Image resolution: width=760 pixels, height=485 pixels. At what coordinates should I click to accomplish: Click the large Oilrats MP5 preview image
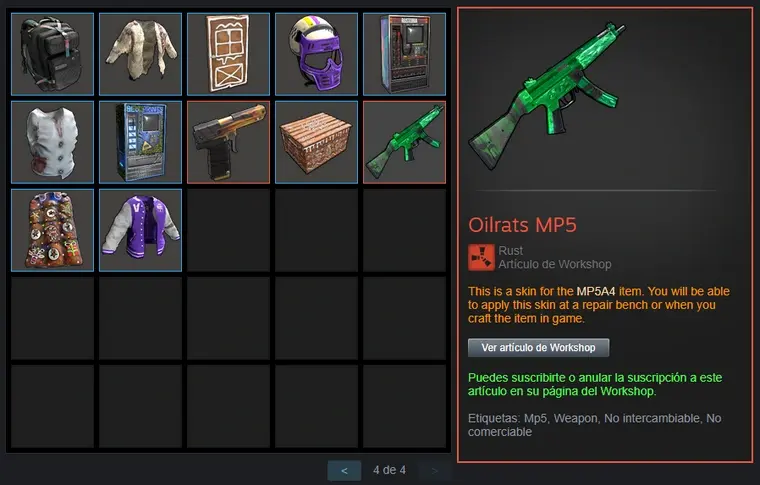click(x=548, y=96)
